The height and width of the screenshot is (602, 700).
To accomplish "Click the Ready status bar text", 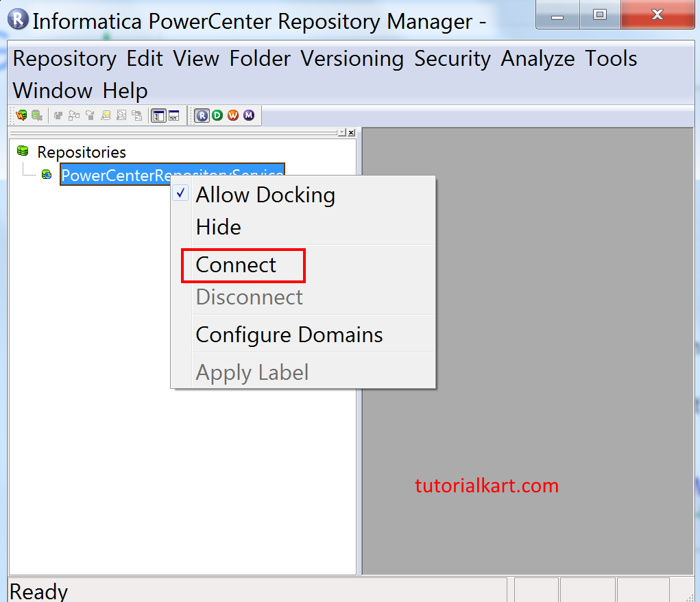I will (x=38, y=591).
